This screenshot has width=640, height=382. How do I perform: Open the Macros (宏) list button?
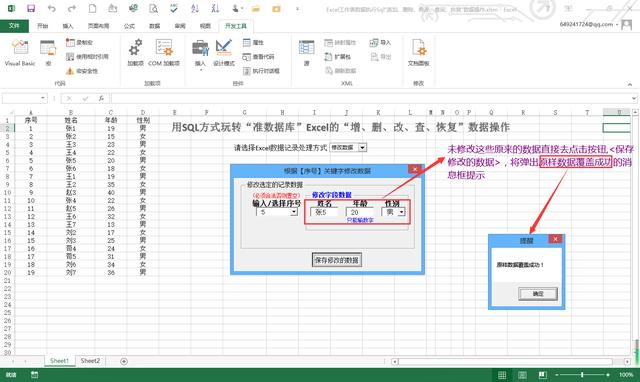click(x=48, y=52)
